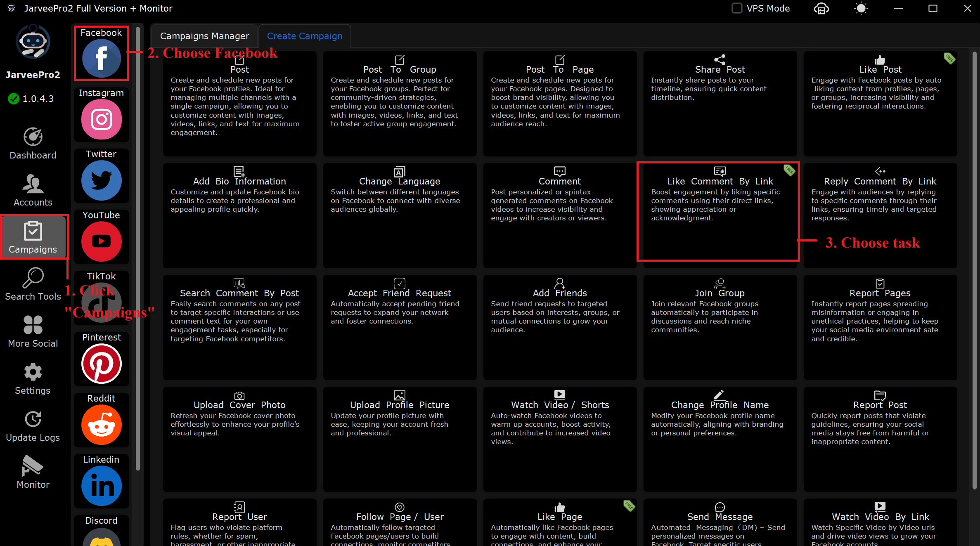The image size is (980, 546).
Task: Choose Follow Page / User task
Action: pyautogui.click(x=400, y=522)
